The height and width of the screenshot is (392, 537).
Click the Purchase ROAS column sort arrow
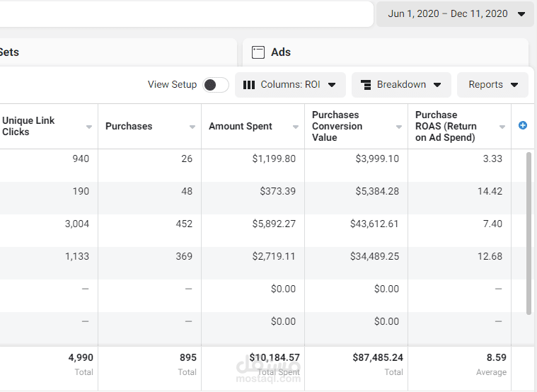[x=502, y=127]
